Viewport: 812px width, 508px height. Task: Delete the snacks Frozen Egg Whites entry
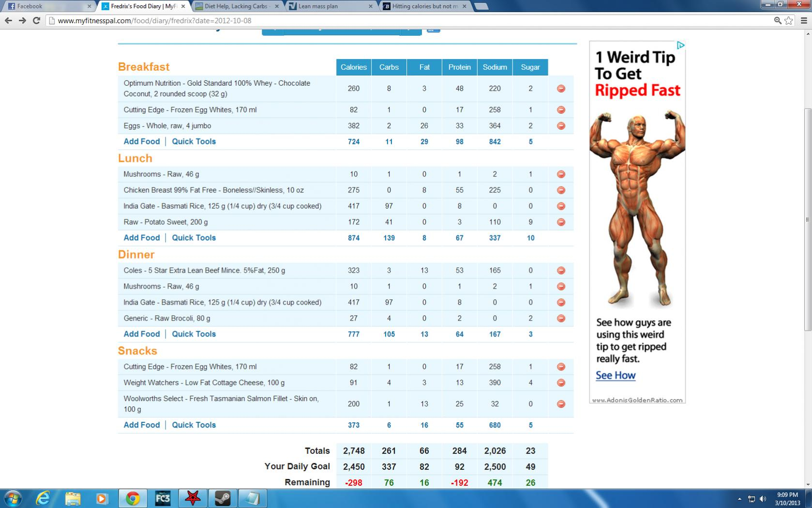(561, 367)
